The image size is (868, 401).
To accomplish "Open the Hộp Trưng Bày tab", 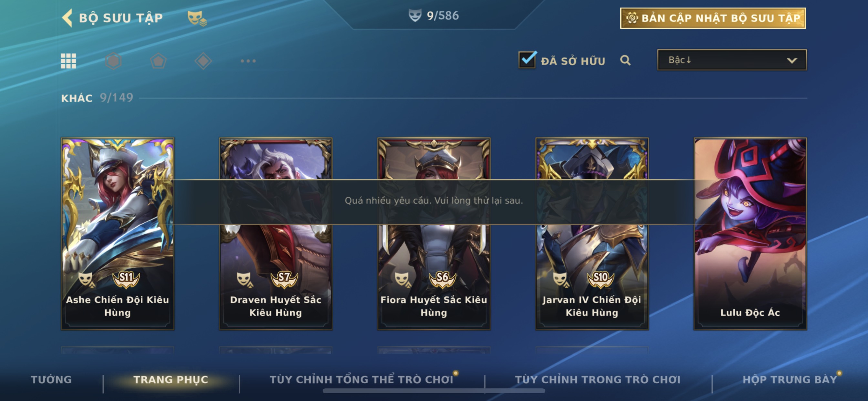I will (x=790, y=379).
